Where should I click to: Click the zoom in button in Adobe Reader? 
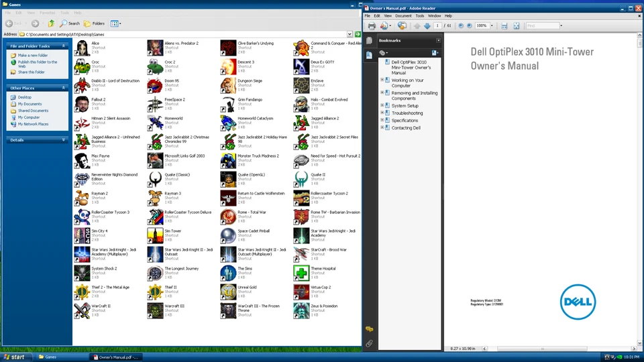470,26
